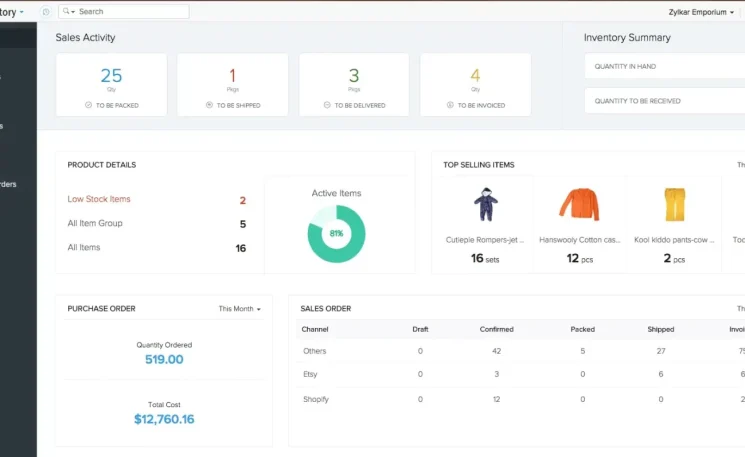Image resolution: width=745 pixels, height=457 pixels.
Task: Click the To Be Packed checkmark icon
Action: 88,105
